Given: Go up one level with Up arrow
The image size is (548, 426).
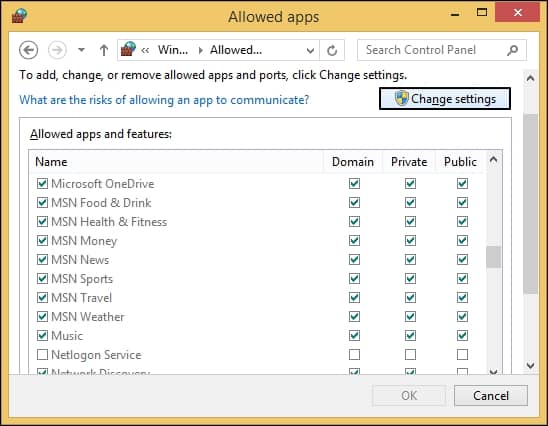Looking at the screenshot, I should [104, 50].
